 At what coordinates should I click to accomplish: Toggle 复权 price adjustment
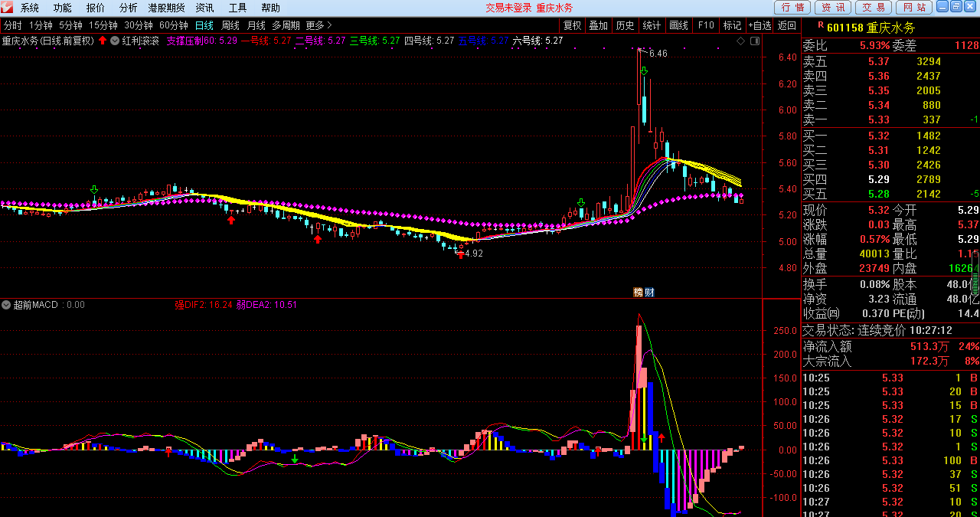[x=573, y=25]
